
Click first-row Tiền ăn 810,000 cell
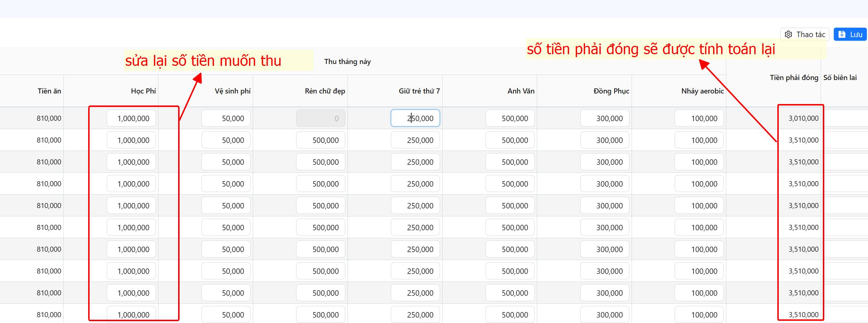click(x=49, y=118)
